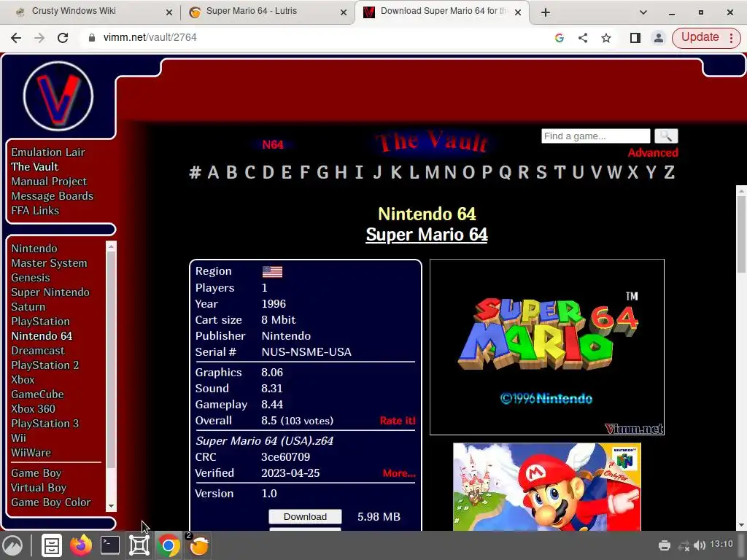
Task: Click the systems list scroll up arrow
Action: pyautogui.click(x=111, y=246)
